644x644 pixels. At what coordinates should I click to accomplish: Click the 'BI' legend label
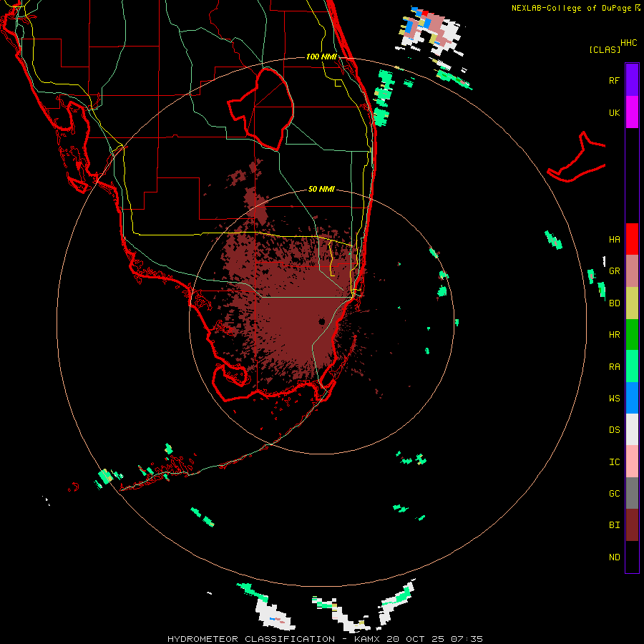coord(614,525)
